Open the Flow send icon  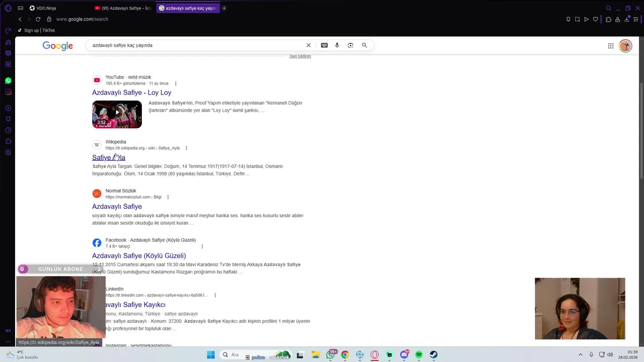(586, 19)
